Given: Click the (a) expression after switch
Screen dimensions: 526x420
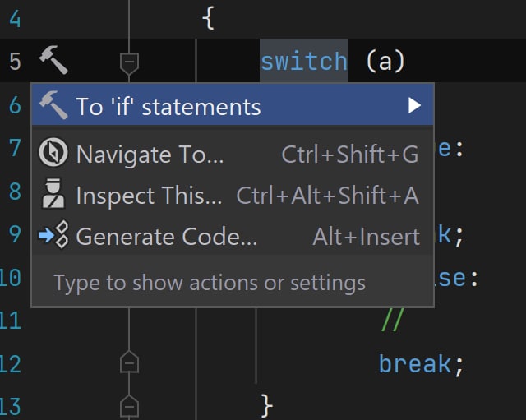Looking at the screenshot, I should pyautogui.click(x=385, y=62).
